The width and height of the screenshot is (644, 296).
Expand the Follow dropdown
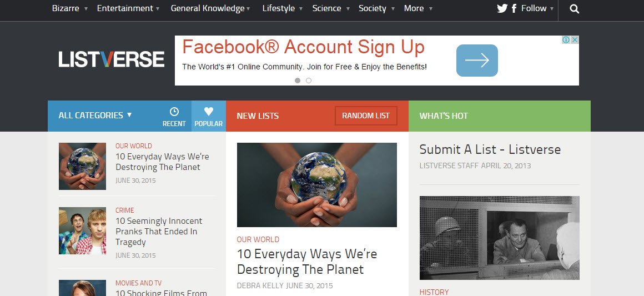click(537, 8)
